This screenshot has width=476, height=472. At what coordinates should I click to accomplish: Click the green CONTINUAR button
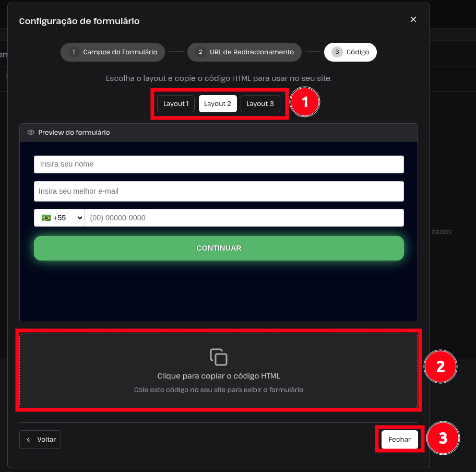click(219, 248)
